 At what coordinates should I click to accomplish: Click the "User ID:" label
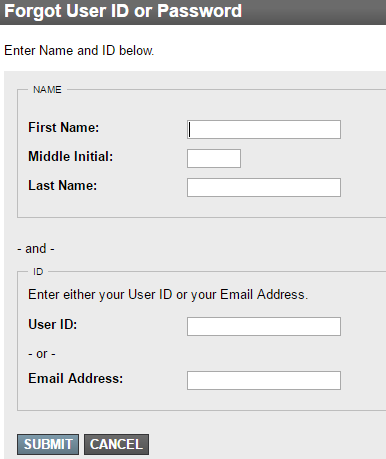click(x=53, y=324)
